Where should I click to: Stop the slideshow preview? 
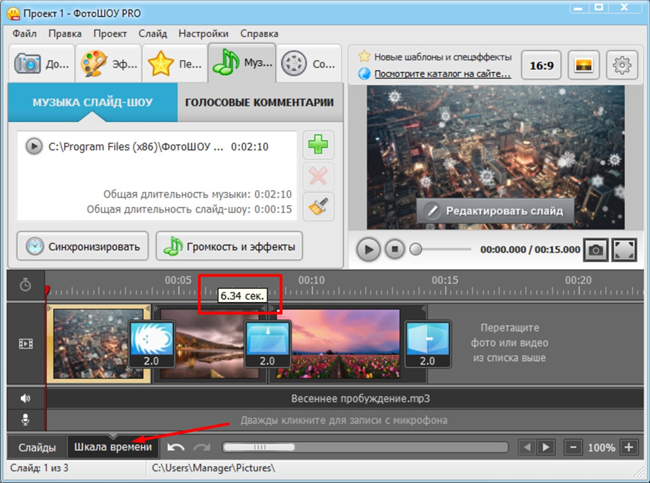395,249
